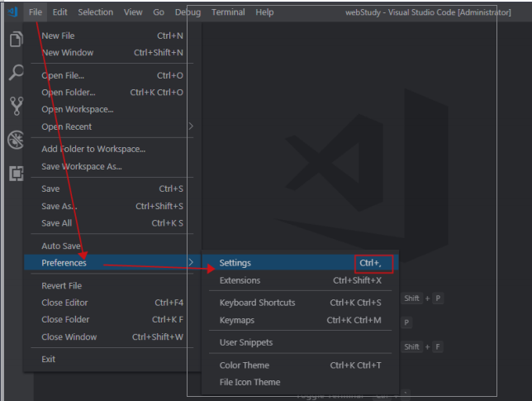
Task: Choose Close Folder
Action: point(112,319)
